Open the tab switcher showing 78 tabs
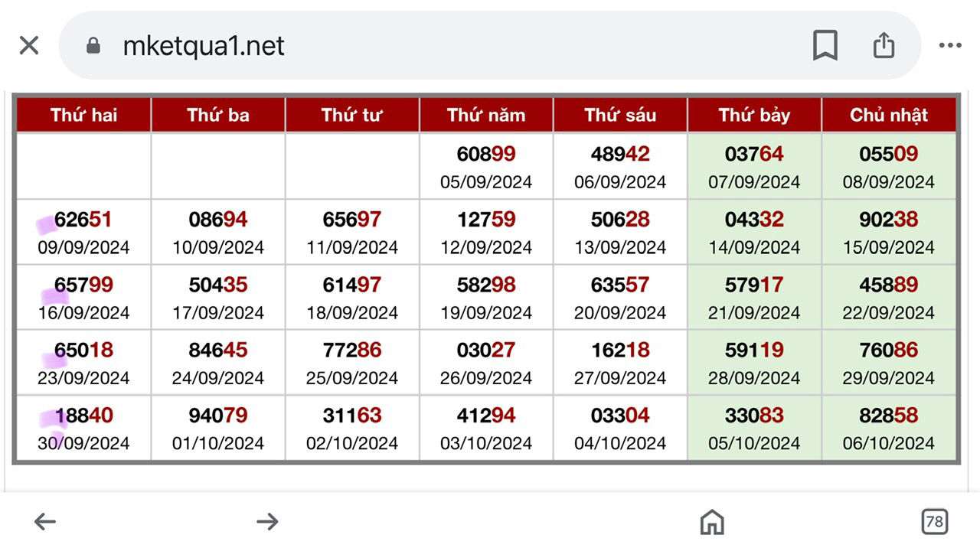Screen dimensions: 980x551 coord(934,522)
